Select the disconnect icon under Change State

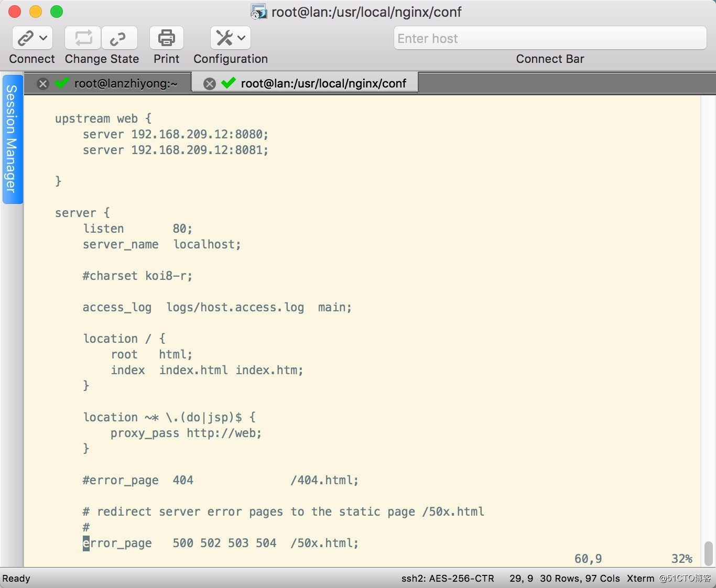(118, 38)
